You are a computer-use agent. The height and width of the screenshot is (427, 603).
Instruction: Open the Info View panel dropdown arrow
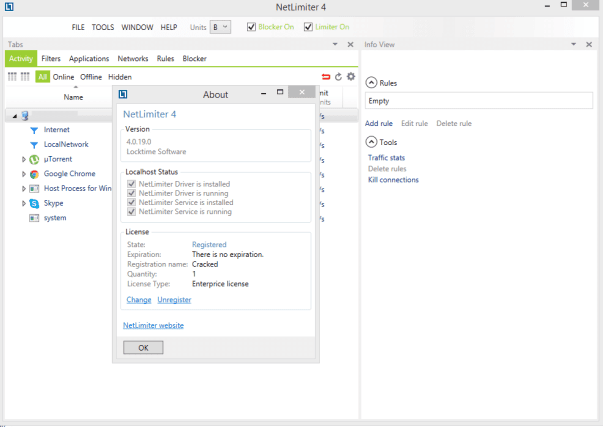(573, 44)
